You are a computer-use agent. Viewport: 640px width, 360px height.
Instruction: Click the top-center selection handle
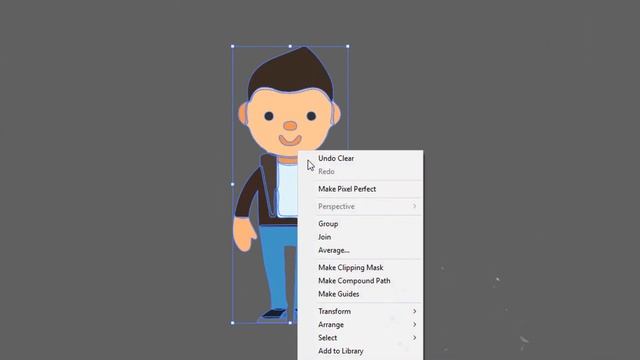pyautogui.click(x=290, y=47)
